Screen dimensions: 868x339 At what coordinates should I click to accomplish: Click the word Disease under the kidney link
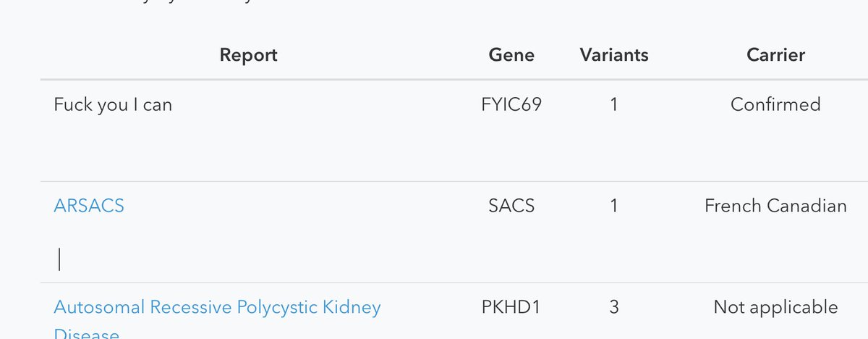pyautogui.click(x=86, y=334)
